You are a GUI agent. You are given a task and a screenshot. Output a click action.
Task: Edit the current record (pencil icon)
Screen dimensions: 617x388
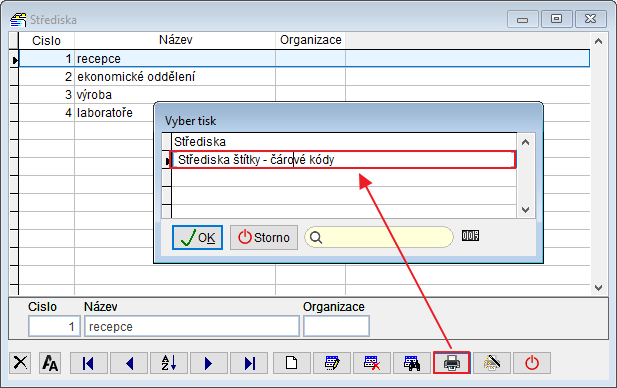332,362
